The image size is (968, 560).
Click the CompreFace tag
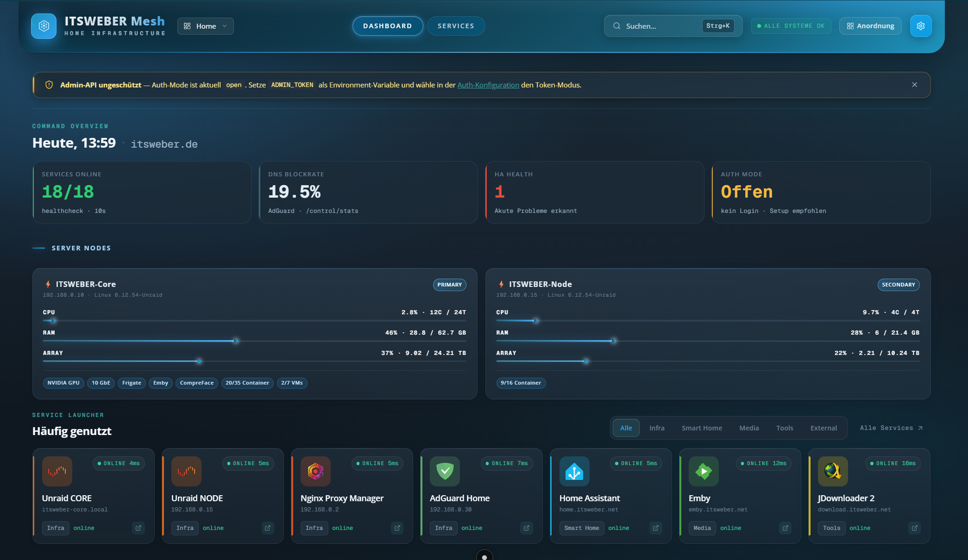tap(197, 383)
